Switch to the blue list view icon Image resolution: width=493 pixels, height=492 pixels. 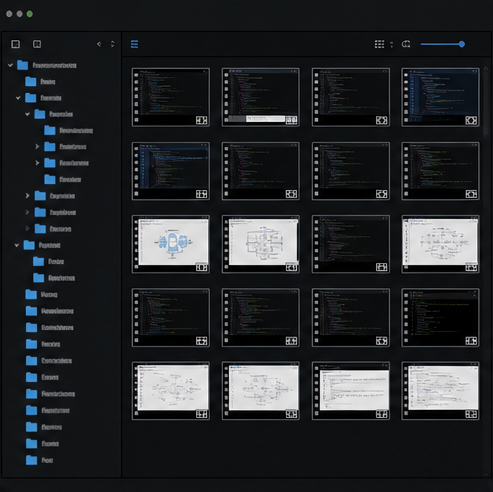(134, 44)
